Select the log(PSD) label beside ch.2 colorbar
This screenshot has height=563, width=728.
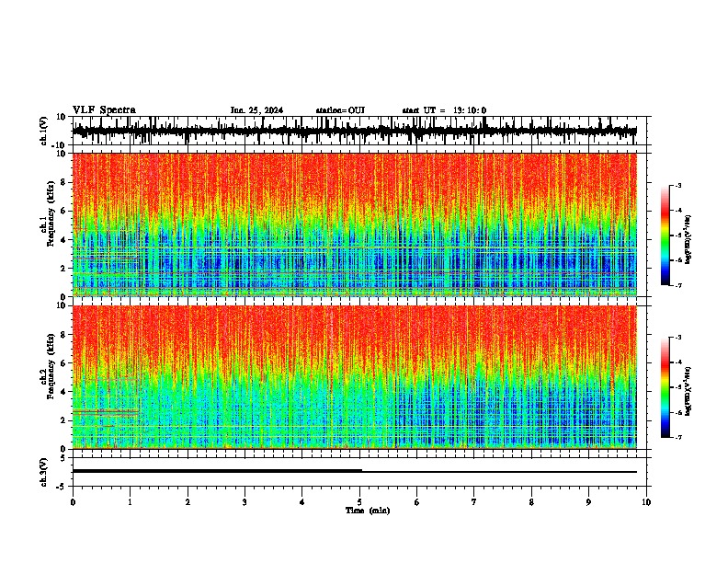click(688, 391)
